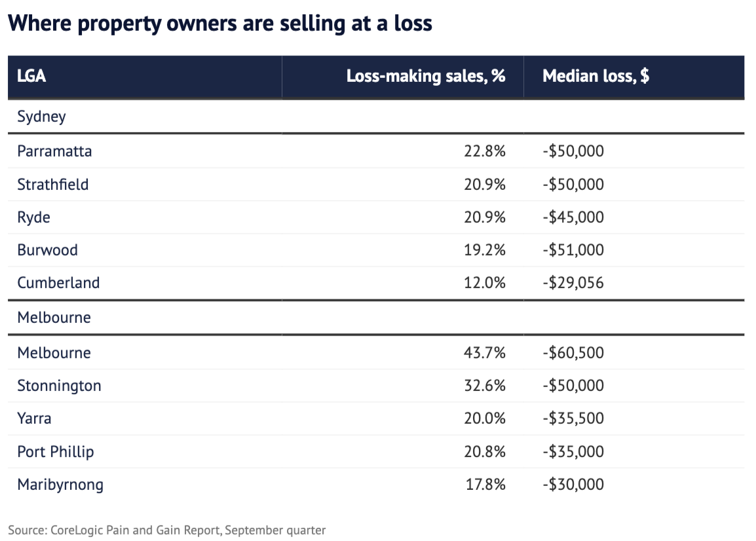Select the Sydney group heading row
Screen dimensions: 756x541
[42, 117]
